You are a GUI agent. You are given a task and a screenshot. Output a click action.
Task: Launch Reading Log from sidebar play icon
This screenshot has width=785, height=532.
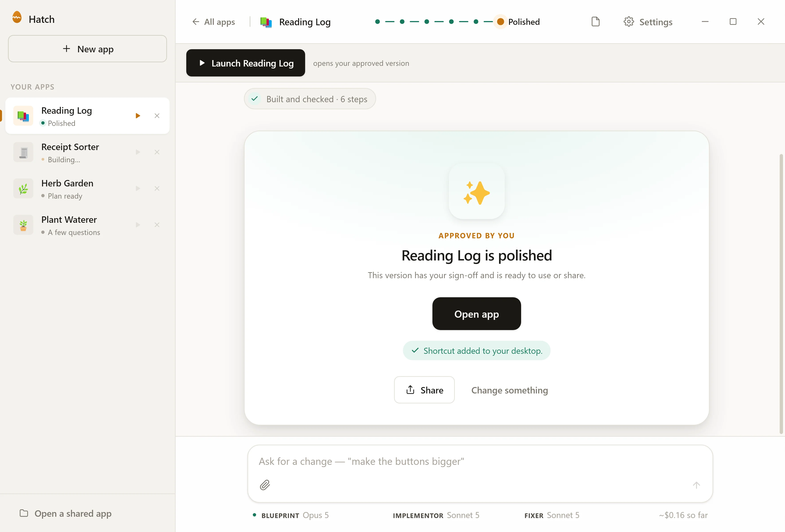138,116
